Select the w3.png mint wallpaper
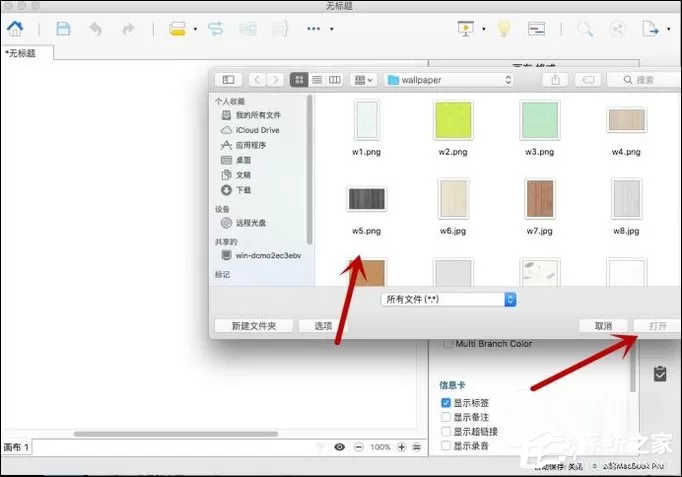682x477 pixels. tap(539, 120)
